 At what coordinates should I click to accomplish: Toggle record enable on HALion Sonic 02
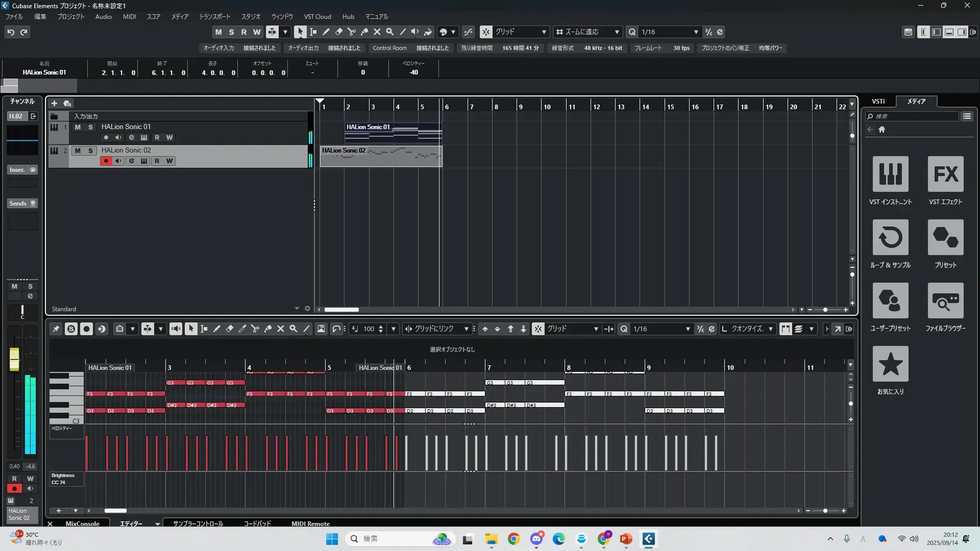point(106,161)
